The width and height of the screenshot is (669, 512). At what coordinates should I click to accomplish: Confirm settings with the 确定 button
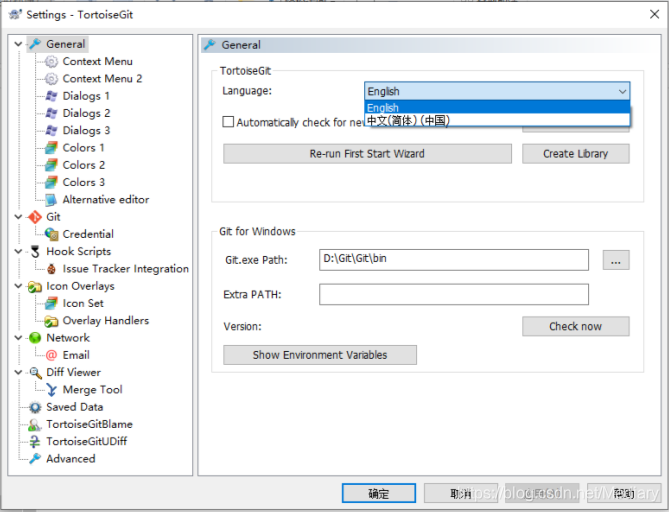click(x=379, y=494)
